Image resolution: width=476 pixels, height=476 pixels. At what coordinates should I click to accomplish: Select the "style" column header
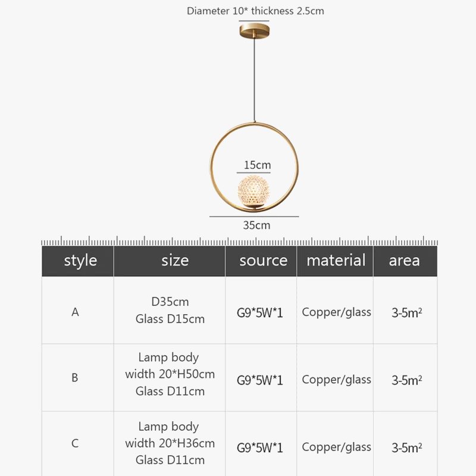click(80, 261)
